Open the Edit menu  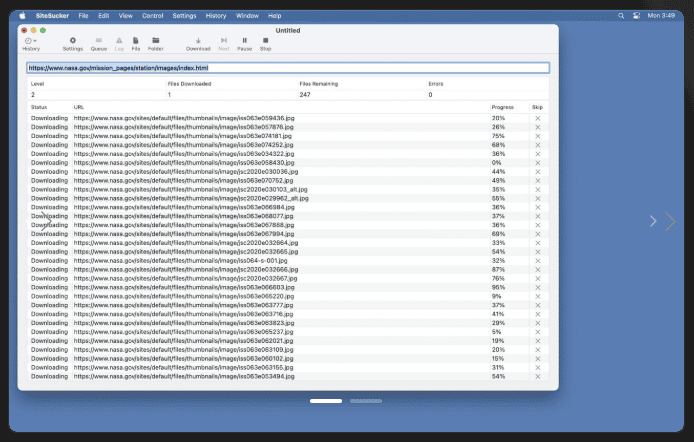[x=104, y=15]
